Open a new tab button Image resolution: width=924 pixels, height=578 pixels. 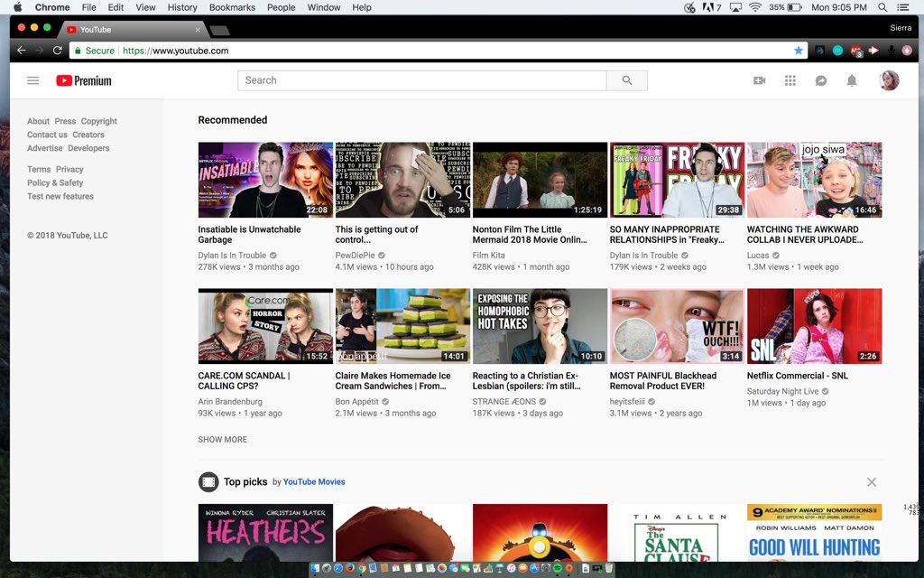click(x=219, y=30)
